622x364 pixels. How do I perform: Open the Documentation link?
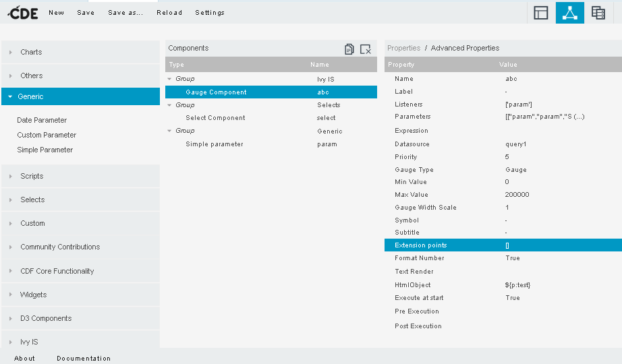[84, 359]
